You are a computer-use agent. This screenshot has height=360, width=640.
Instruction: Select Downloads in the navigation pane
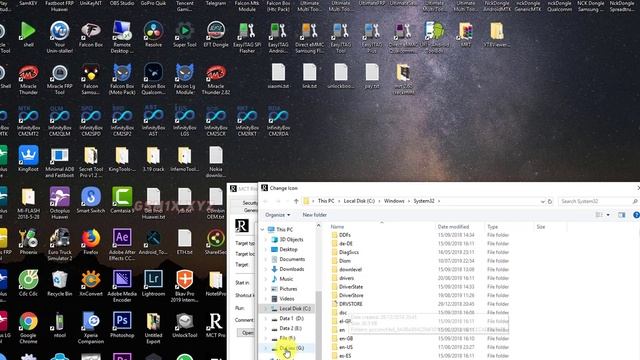pos(291,269)
